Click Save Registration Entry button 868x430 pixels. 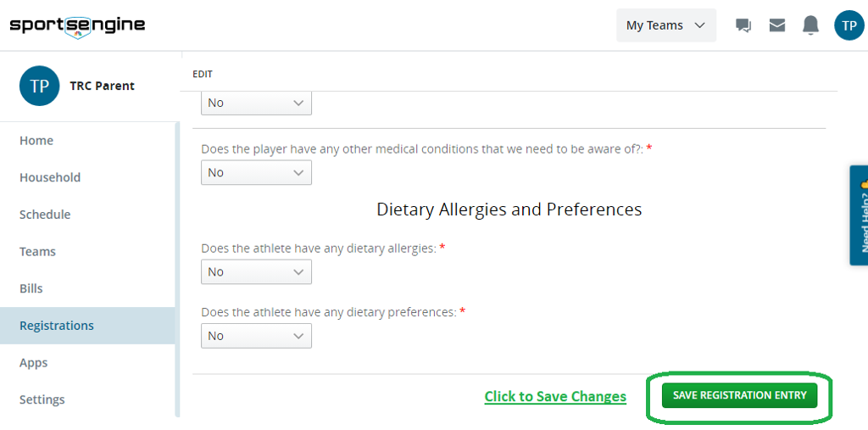pyautogui.click(x=739, y=395)
